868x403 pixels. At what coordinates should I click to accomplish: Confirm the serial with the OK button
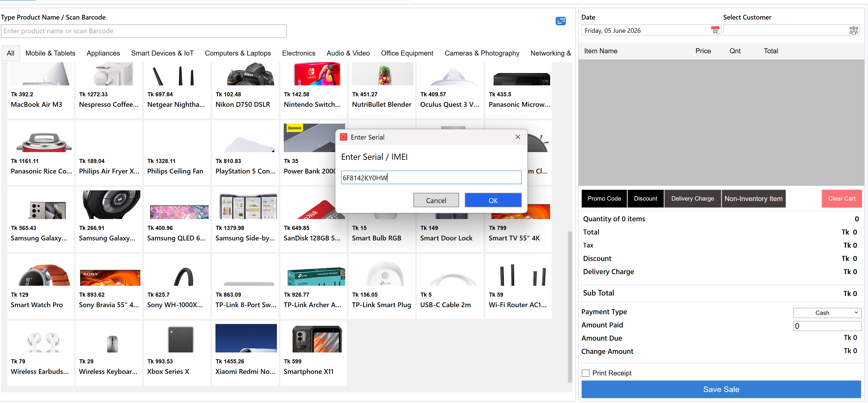click(493, 200)
